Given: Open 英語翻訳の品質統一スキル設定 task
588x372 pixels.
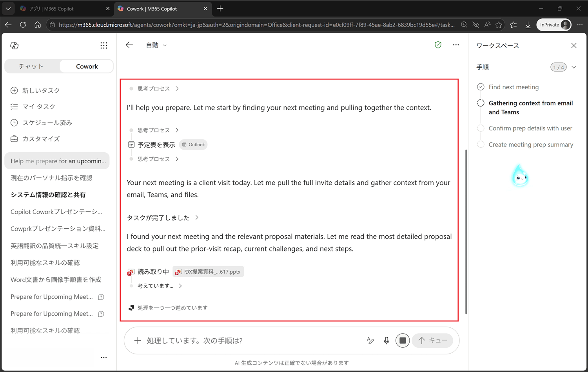Looking at the screenshot, I should tap(54, 246).
